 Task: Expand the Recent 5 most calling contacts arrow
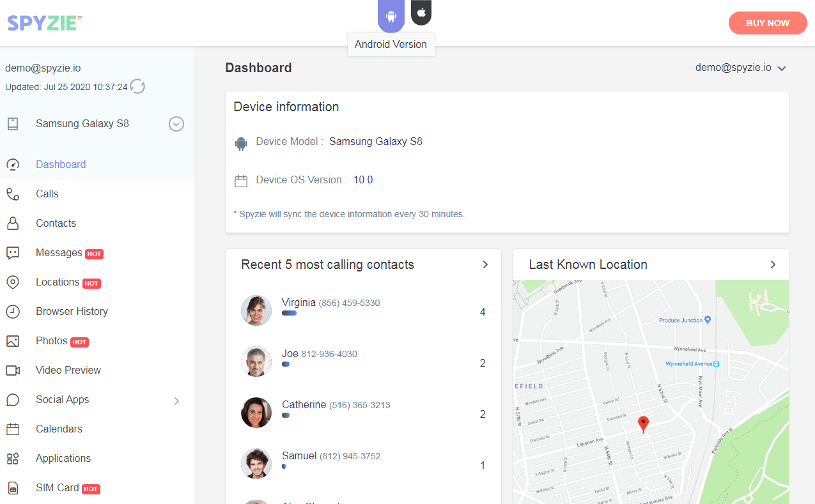(485, 264)
